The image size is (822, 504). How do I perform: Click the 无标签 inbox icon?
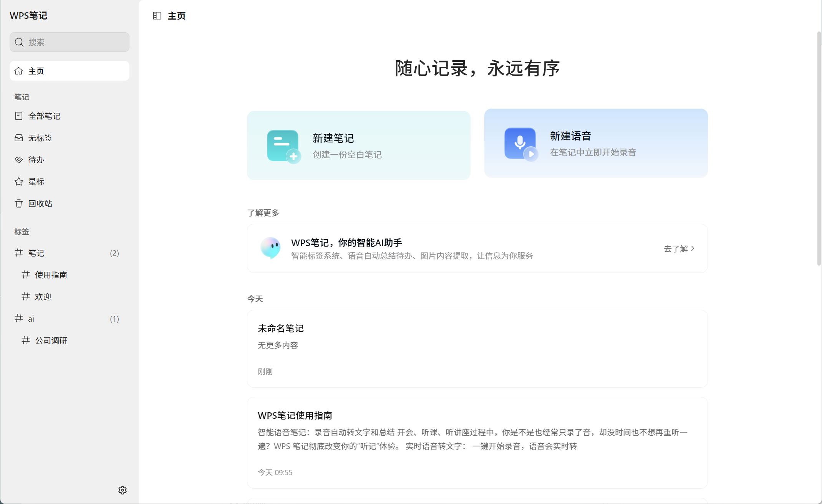[18, 138]
